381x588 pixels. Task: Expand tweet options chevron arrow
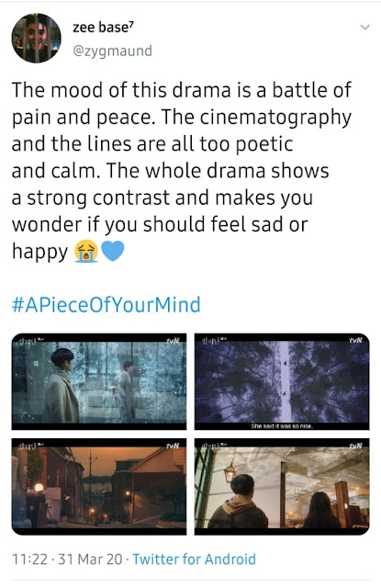[x=364, y=27]
